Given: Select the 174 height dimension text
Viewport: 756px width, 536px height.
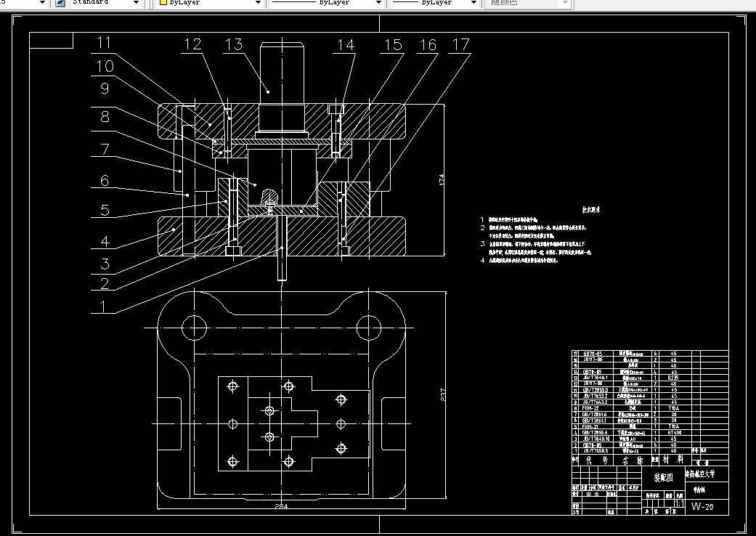Looking at the screenshot, I should coord(441,179).
